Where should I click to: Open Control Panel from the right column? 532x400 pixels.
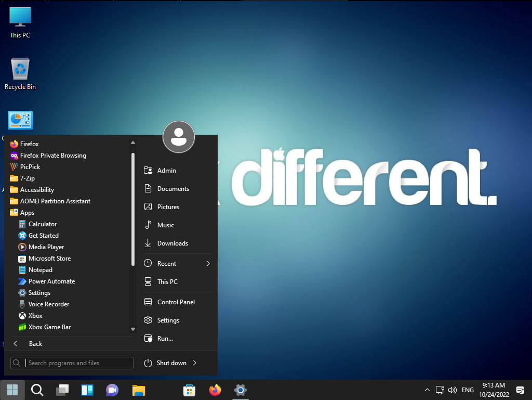click(176, 302)
